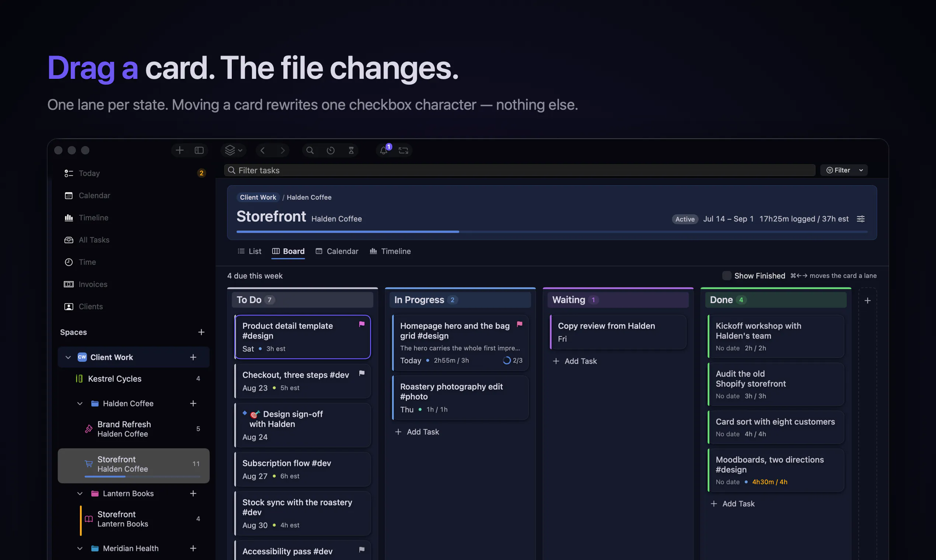Open search with the magnifier icon
Screen dimensions: 936x560
point(310,150)
